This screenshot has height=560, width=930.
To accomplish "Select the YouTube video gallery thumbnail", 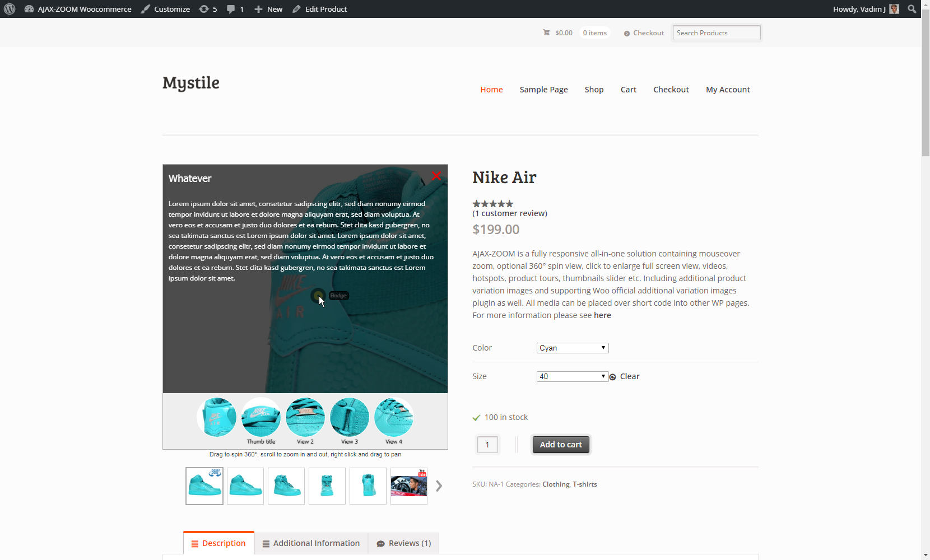I will click(x=409, y=486).
